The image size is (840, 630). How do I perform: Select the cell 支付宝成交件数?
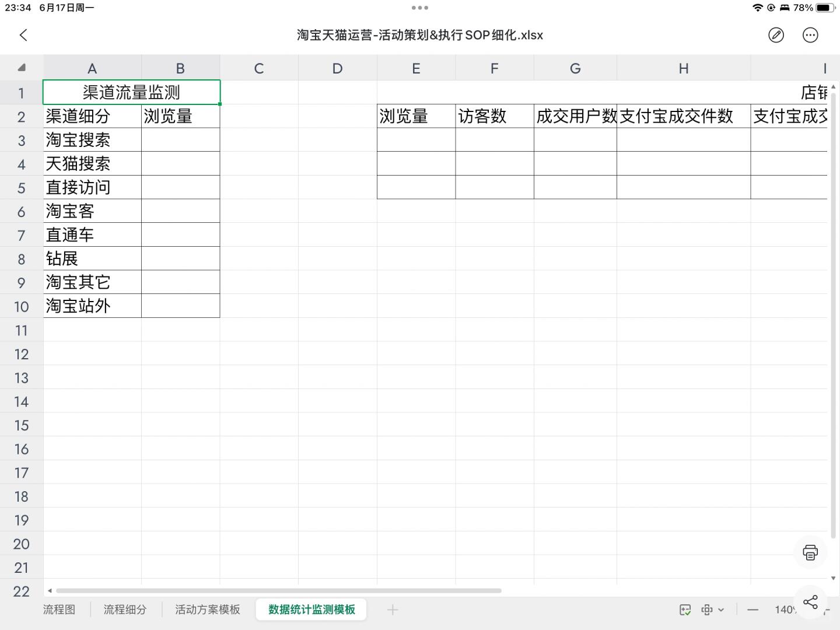click(684, 116)
